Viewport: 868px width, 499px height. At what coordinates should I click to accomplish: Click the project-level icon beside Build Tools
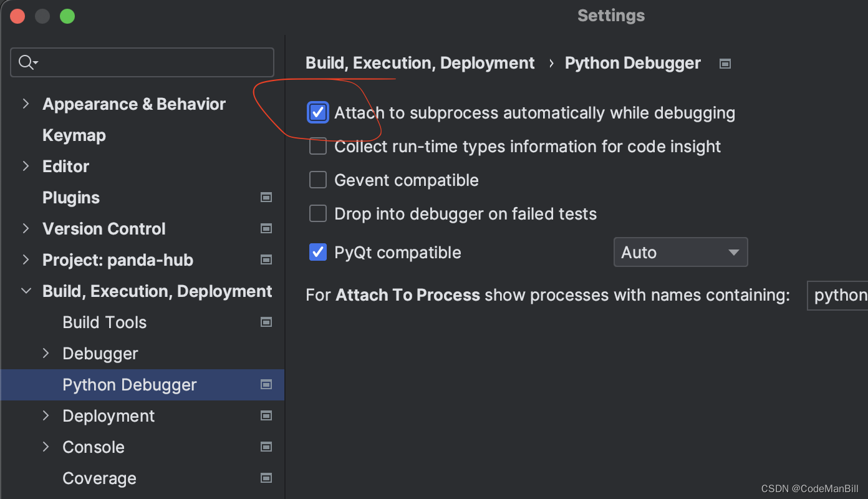pos(266,322)
